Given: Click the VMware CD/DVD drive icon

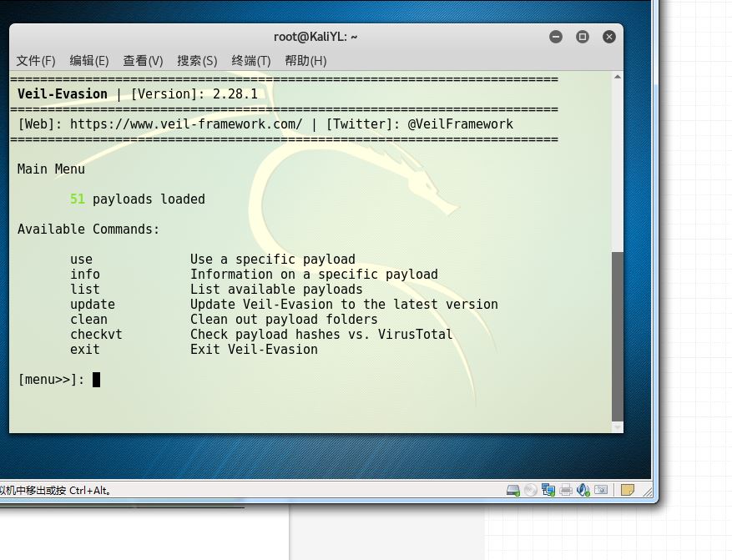Looking at the screenshot, I should click(x=530, y=490).
